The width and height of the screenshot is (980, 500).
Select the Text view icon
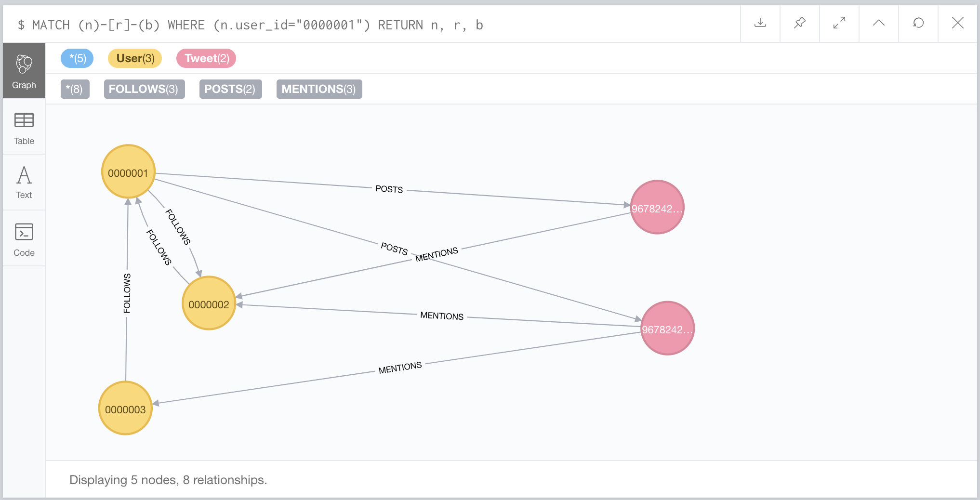(24, 182)
